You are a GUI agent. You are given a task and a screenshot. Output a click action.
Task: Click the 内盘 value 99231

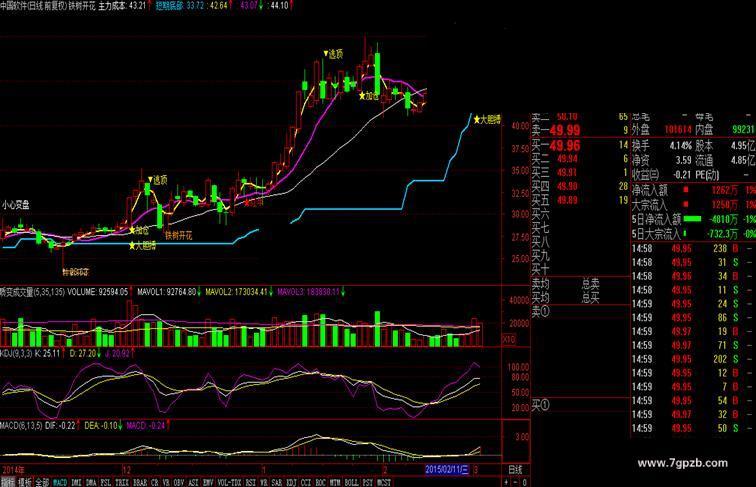pyautogui.click(x=743, y=130)
